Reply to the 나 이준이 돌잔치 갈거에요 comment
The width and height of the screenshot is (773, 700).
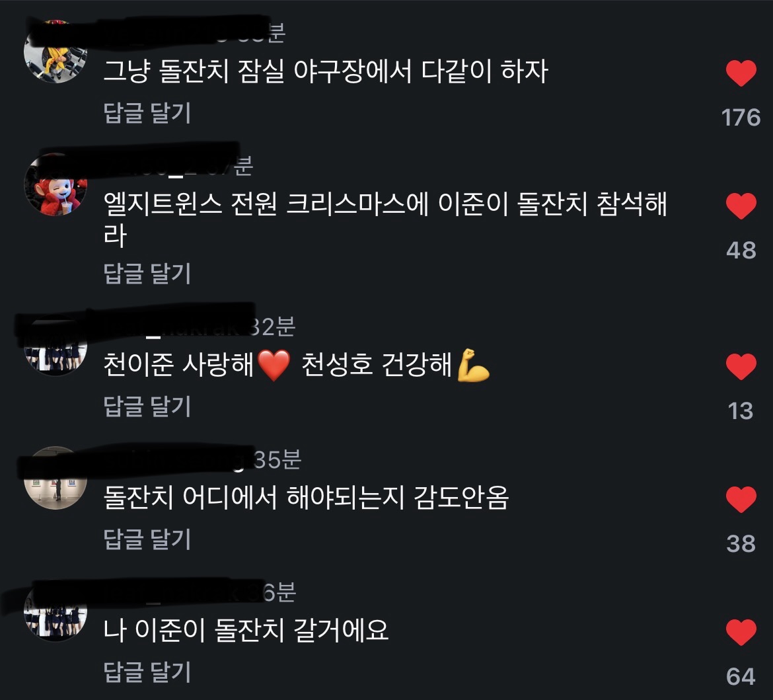point(147,672)
